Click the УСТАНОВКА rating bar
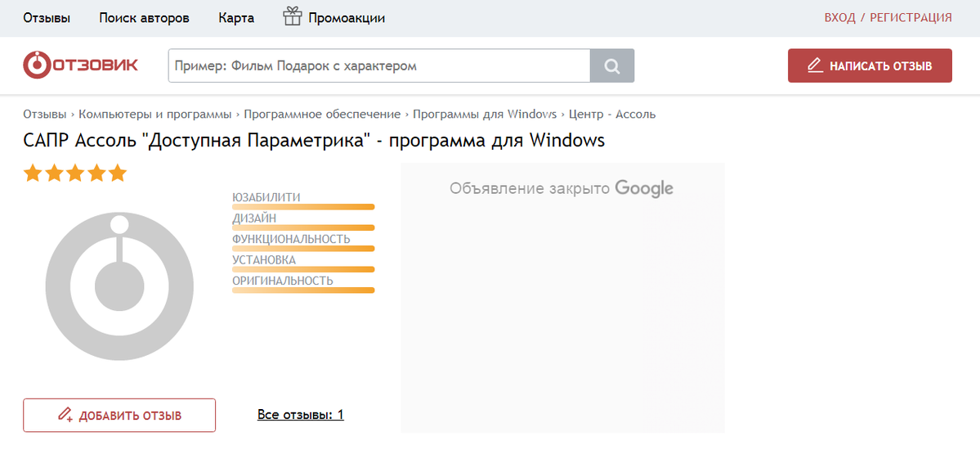This screenshot has height=450, width=980. point(303,270)
